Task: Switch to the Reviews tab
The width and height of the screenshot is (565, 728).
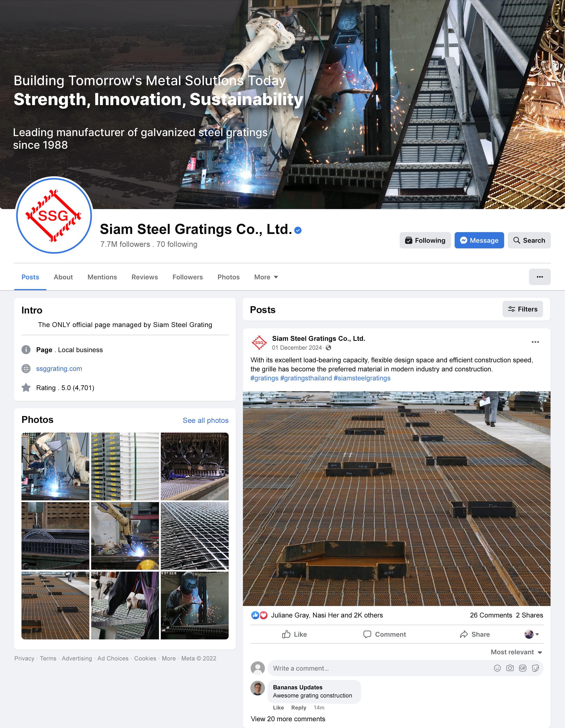Action: (145, 277)
